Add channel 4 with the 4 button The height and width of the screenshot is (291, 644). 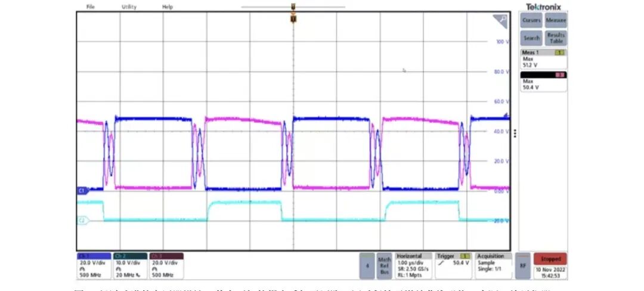(x=367, y=265)
